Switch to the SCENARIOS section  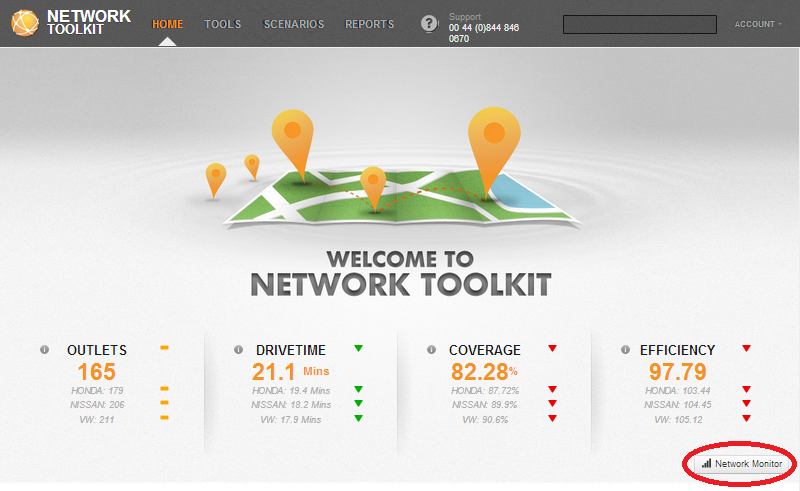294,24
